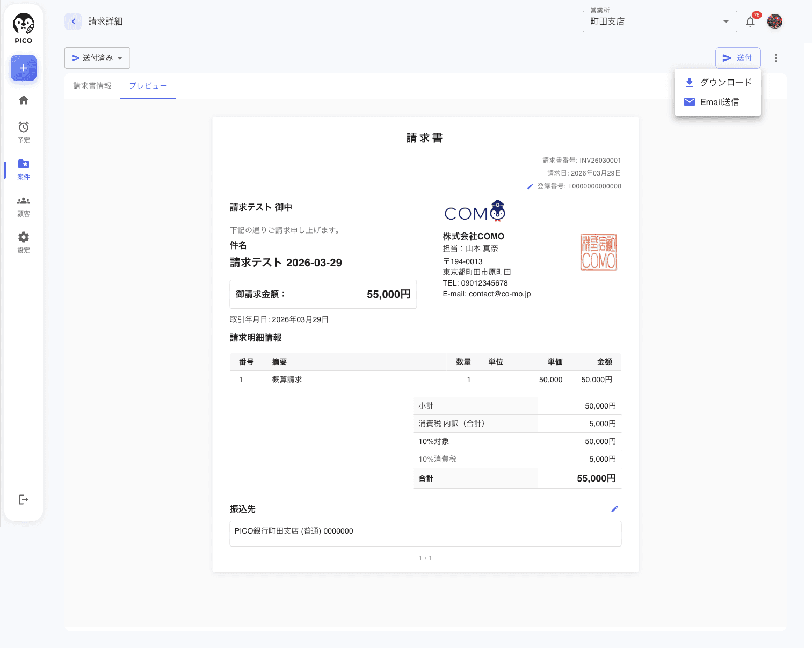This screenshot has width=812, height=648.
Task: Open the user avatar menu
Action: [x=775, y=21]
